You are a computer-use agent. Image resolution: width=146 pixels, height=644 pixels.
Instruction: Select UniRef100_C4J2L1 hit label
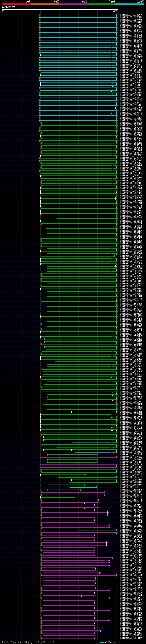click(x=131, y=82)
